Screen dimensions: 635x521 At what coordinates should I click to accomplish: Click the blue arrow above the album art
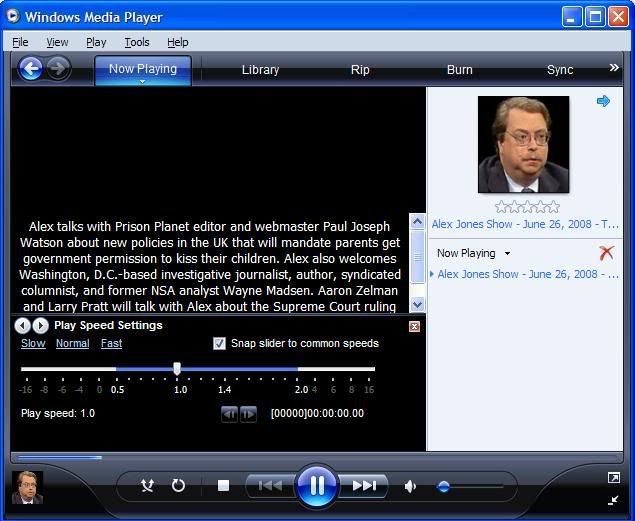(x=603, y=101)
